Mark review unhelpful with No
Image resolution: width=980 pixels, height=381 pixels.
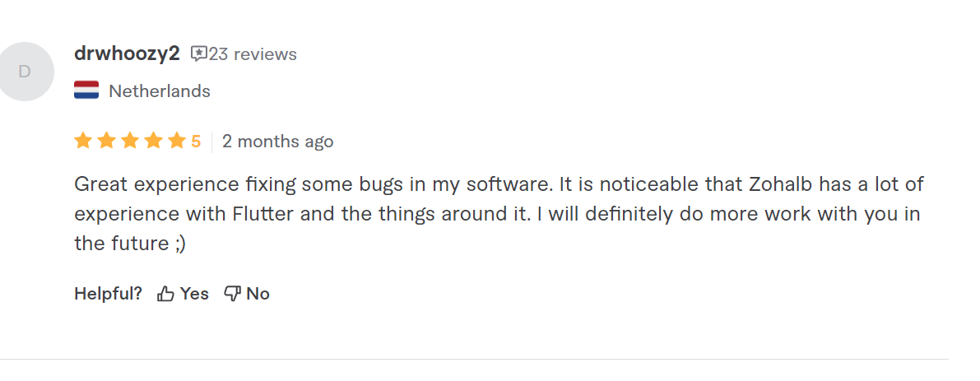(258, 294)
